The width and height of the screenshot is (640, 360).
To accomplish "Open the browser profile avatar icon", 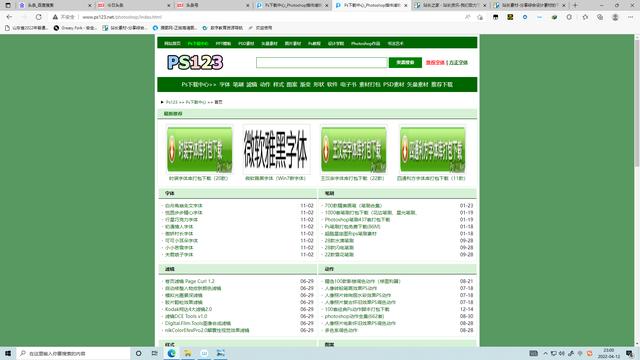I will coord(615,17).
